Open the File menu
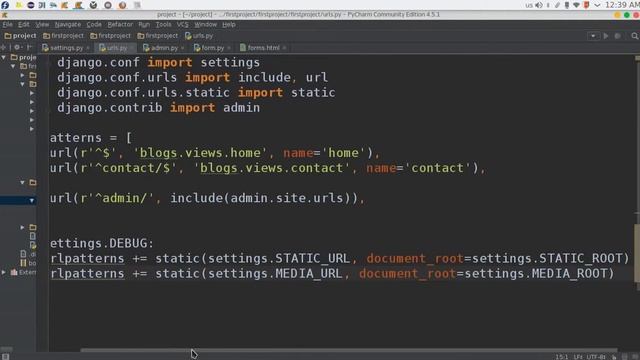This screenshot has width=640, height=360. coord(7,25)
